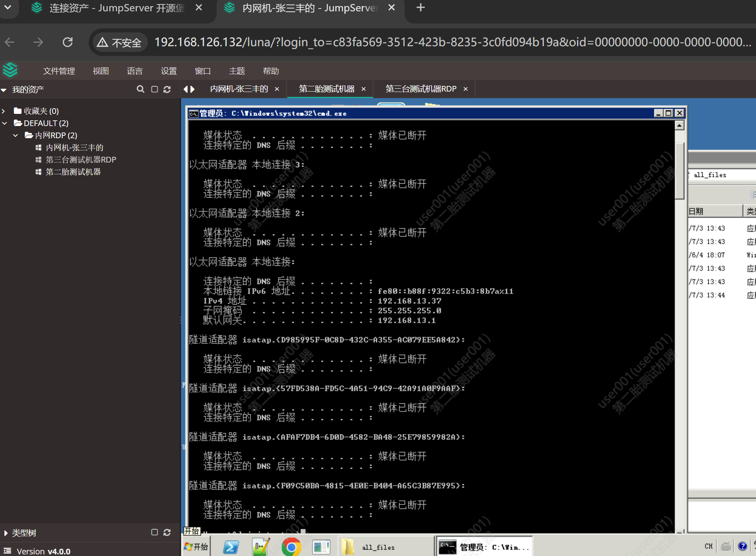
Task: Click the 开始 start button
Action: [196, 547]
